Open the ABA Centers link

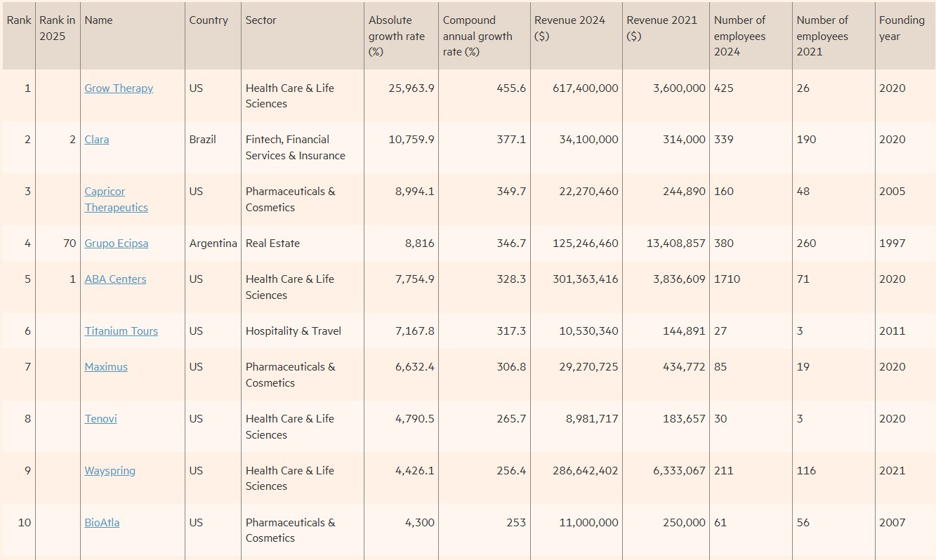point(115,279)
